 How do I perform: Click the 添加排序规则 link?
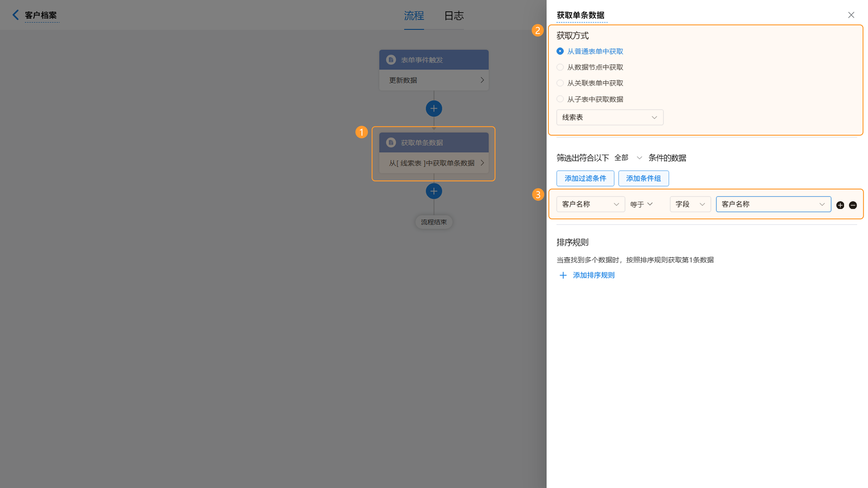[594, 275]
